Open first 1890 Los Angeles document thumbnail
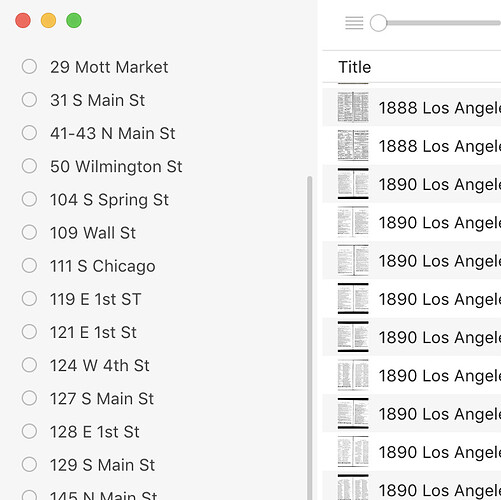The width and height of the screenshot is (501, 500). [353, 184]
